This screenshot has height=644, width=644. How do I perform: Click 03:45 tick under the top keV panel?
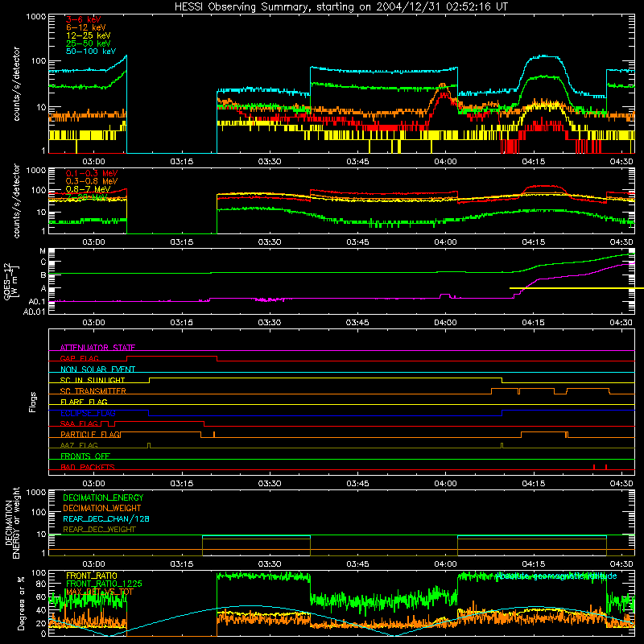tap(357, 162)
